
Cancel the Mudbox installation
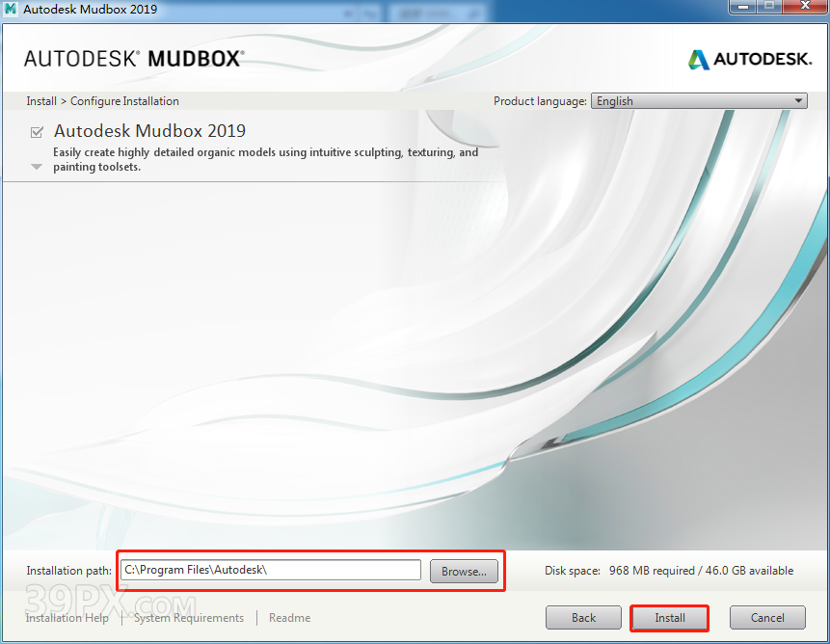[x=767, y=618]
